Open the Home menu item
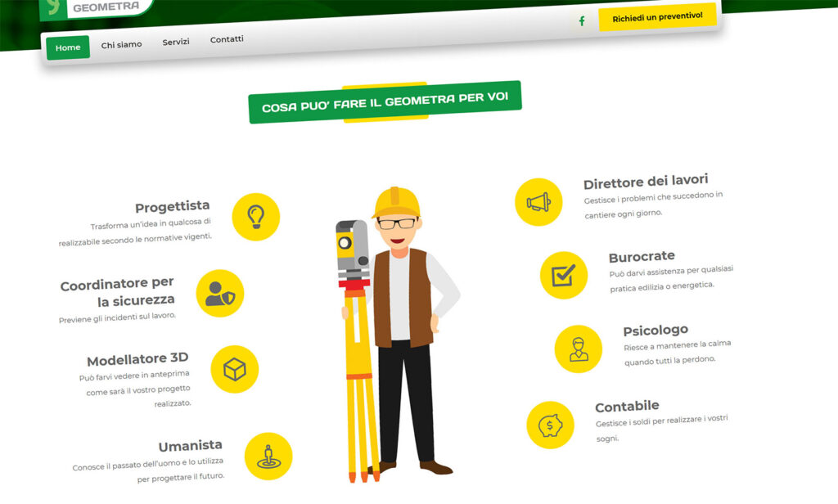This screenshot has height=504, width=838. point(68,47)
